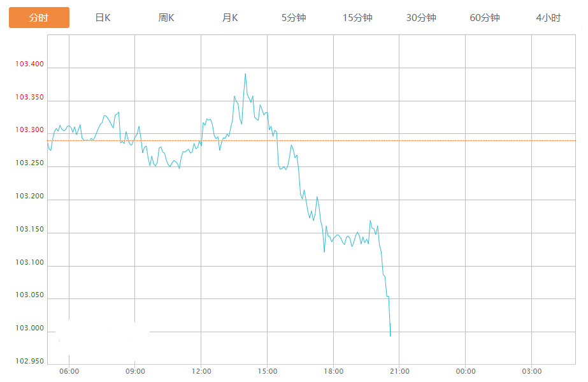
Task: Switch to the 4小时 chart tab
Action: 549,18
